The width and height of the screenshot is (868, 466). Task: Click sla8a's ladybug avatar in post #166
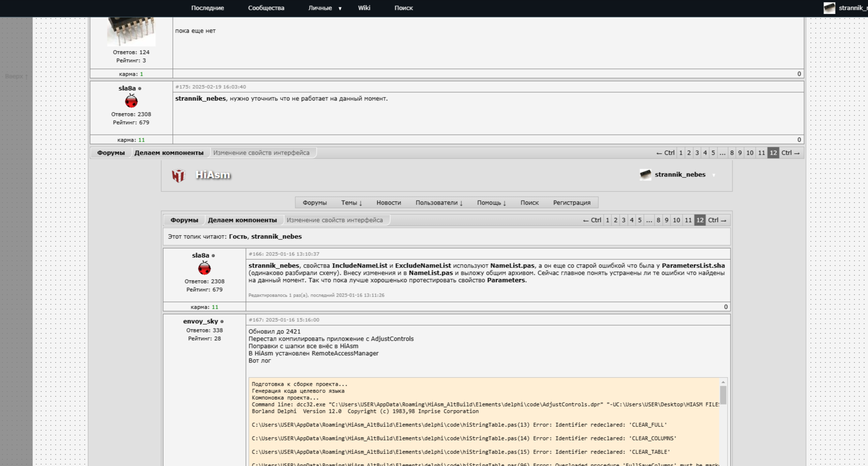pos(204,268)
